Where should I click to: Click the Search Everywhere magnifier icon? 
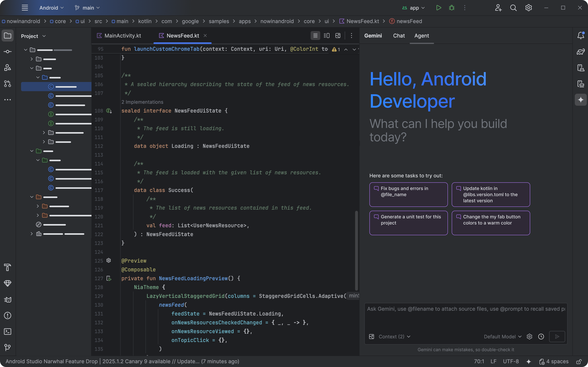(513, 8)
